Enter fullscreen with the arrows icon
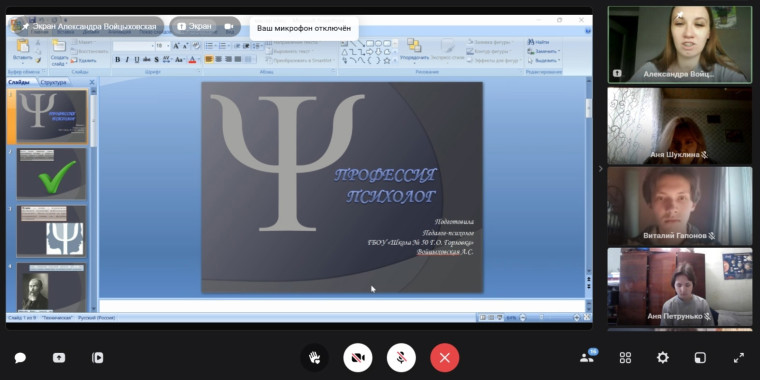Image resolution: width=760 pixels, height=380 pixels. click(x=739, y=358)
